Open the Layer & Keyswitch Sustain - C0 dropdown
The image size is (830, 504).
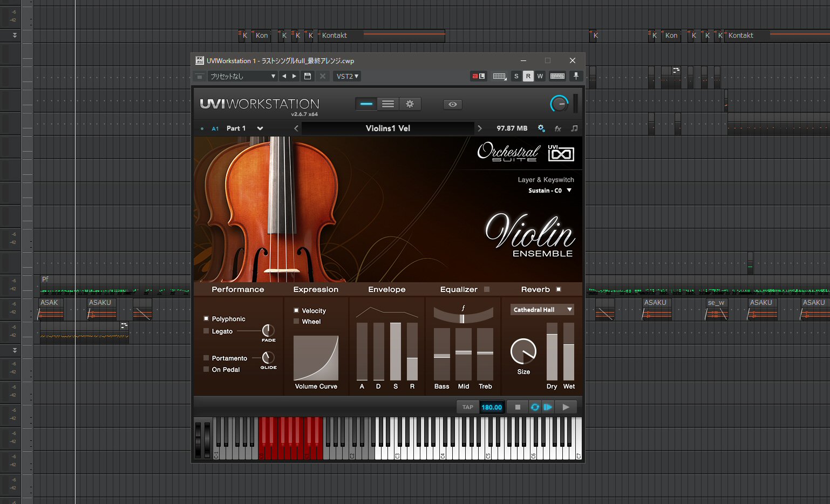[x=550, y=190]
